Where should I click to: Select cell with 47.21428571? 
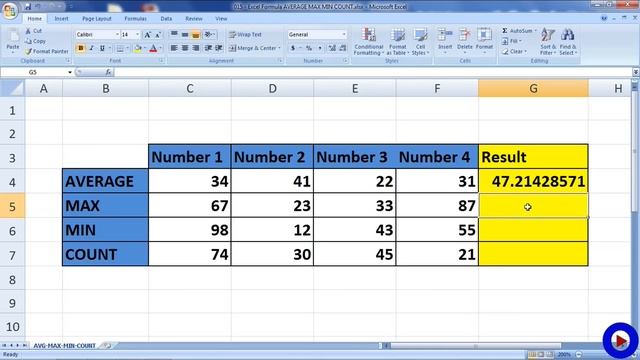(533, 181)
